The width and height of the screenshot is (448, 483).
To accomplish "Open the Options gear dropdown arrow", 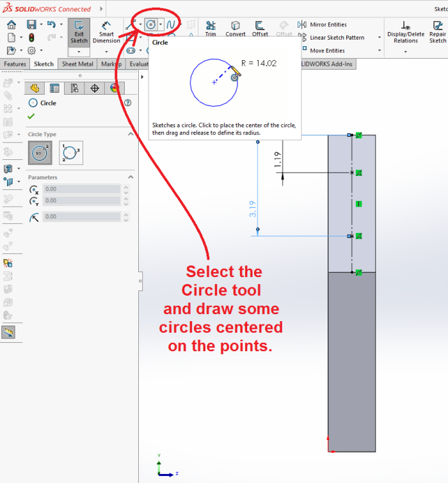I will pyautogui.click(x=41, y=50).
